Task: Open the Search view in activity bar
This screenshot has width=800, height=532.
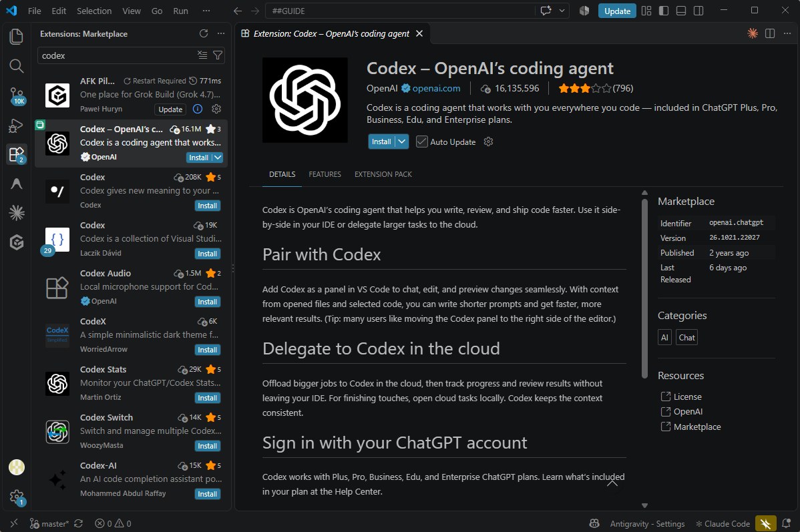Action: [x=16, y=66]
